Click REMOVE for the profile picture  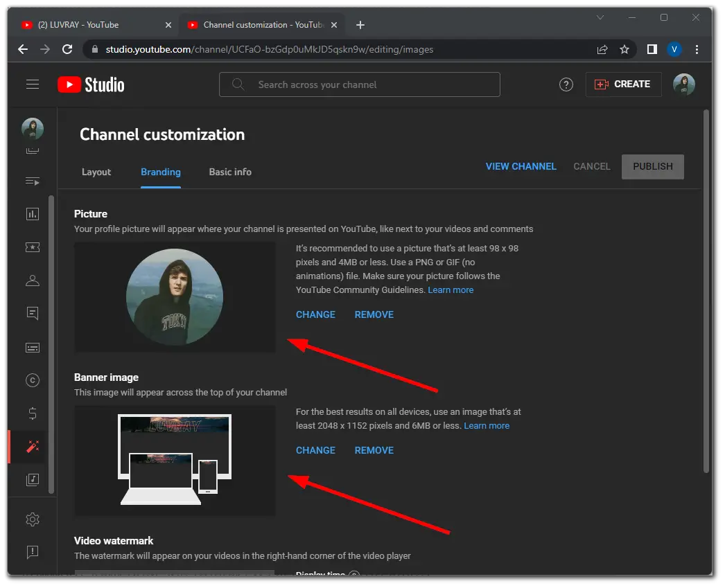tap(374, 314)
